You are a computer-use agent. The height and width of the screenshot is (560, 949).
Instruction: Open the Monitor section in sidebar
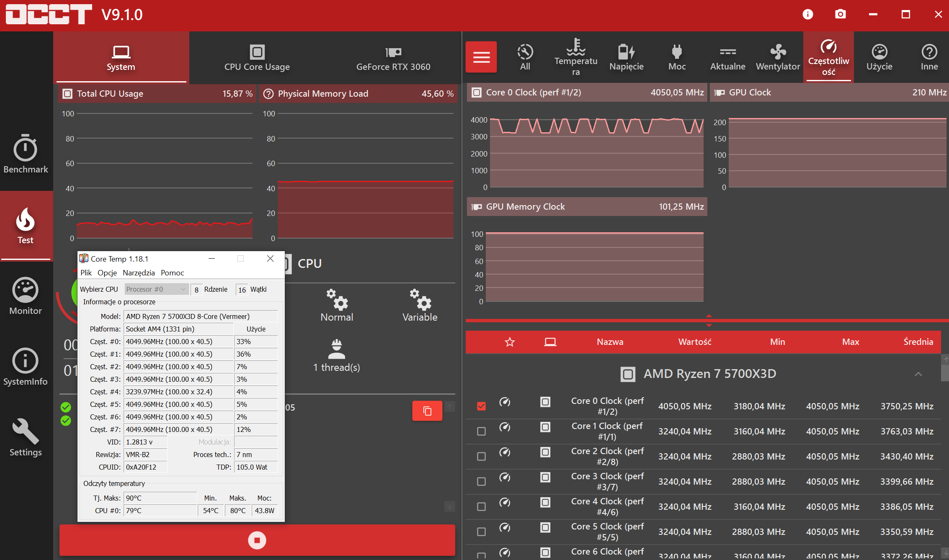click(x=26, y=296)
